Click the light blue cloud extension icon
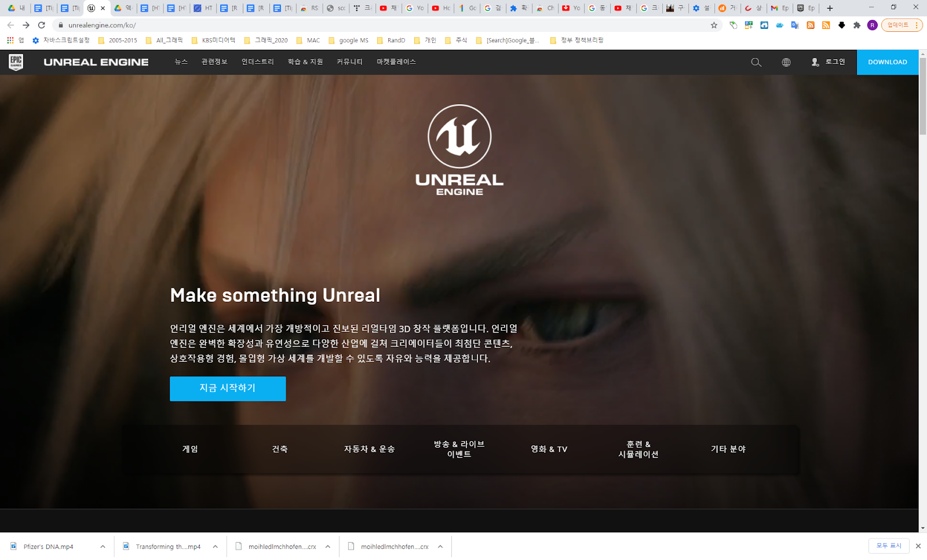The height and width of the screenshot is (560, 927). 780,25
